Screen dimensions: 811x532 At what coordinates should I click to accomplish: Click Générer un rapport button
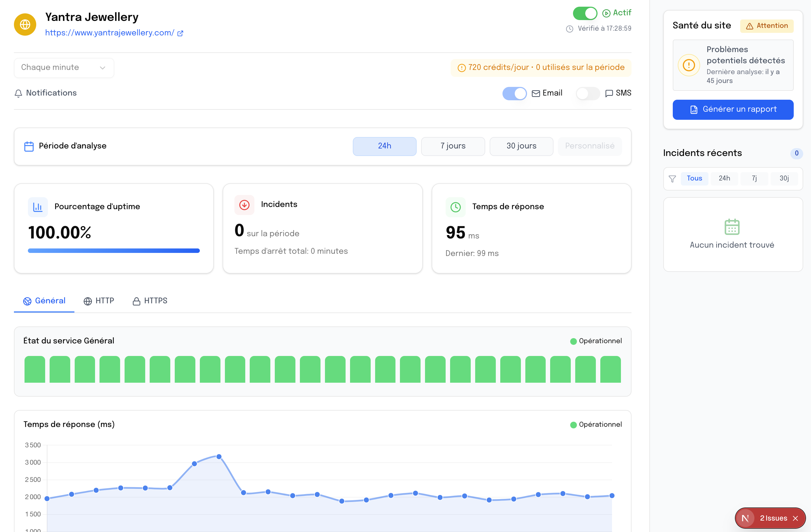coord(733,109)
